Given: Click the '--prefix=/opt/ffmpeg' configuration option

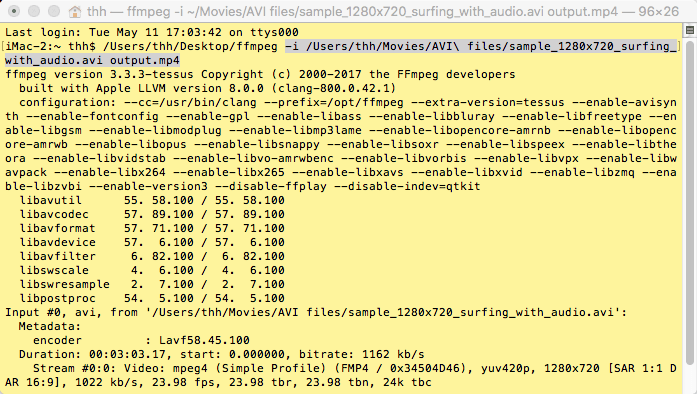Looking at the screenshot, I should tap(333, 102).
